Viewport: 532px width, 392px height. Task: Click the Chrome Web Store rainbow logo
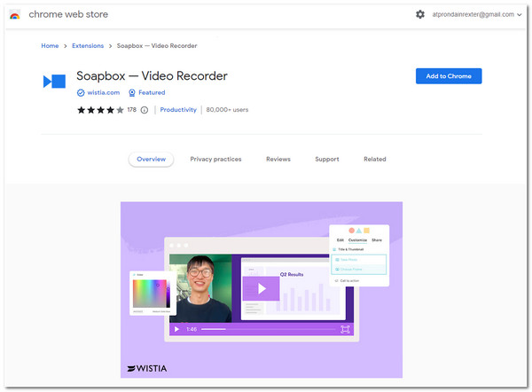click(14, 14)
